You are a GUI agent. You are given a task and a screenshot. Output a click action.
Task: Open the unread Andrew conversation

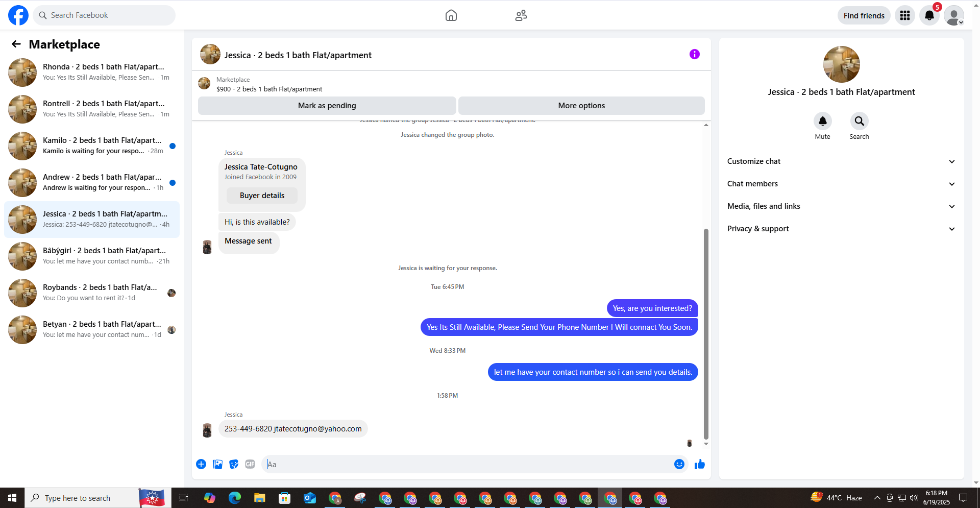pyautogui.click(x=92, y=183)
